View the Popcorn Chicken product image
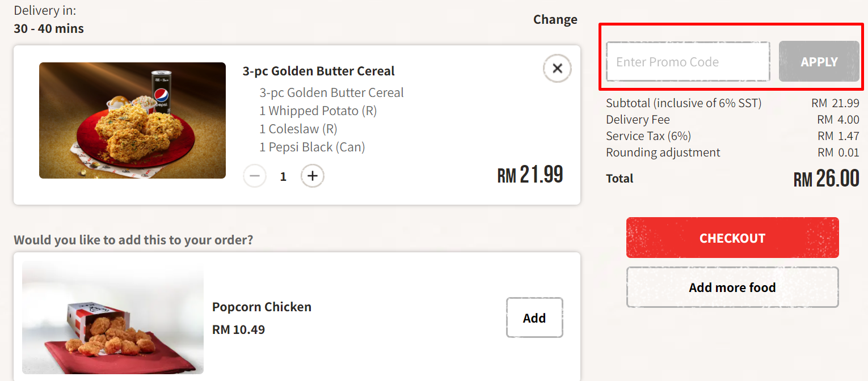The width and height of the screenshot is (868, 381). 112,317
